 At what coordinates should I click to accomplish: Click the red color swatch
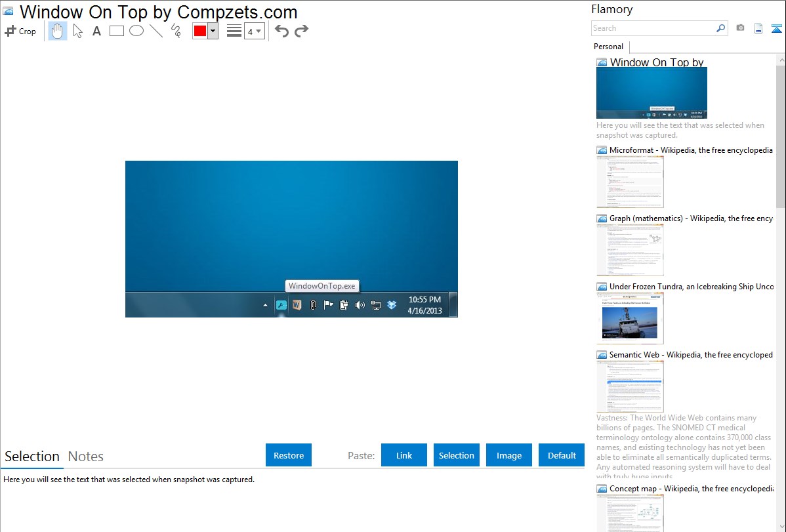[200, 31]
